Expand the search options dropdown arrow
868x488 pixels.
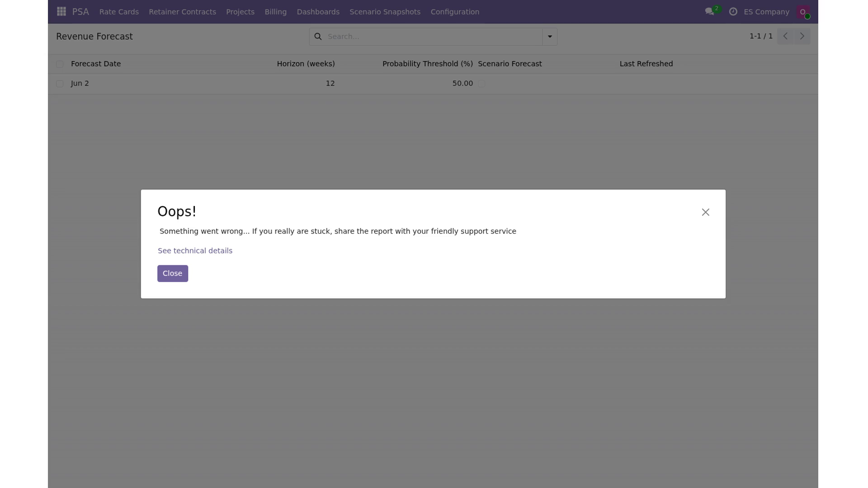pyautogui.click(x=550, y=37)
